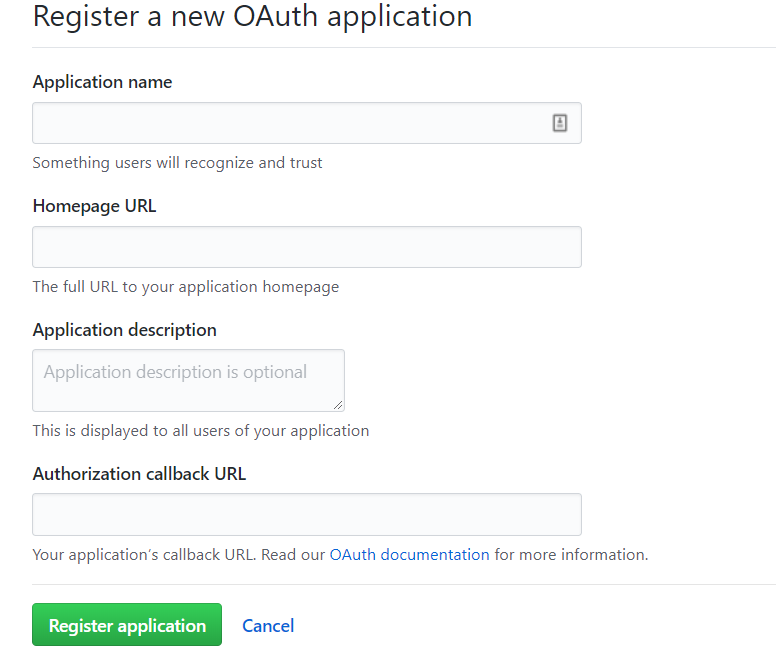Click the "Application description is optional" placeholder
The width and height of the screenshot is (776, 668).
(x=175, y=372)
